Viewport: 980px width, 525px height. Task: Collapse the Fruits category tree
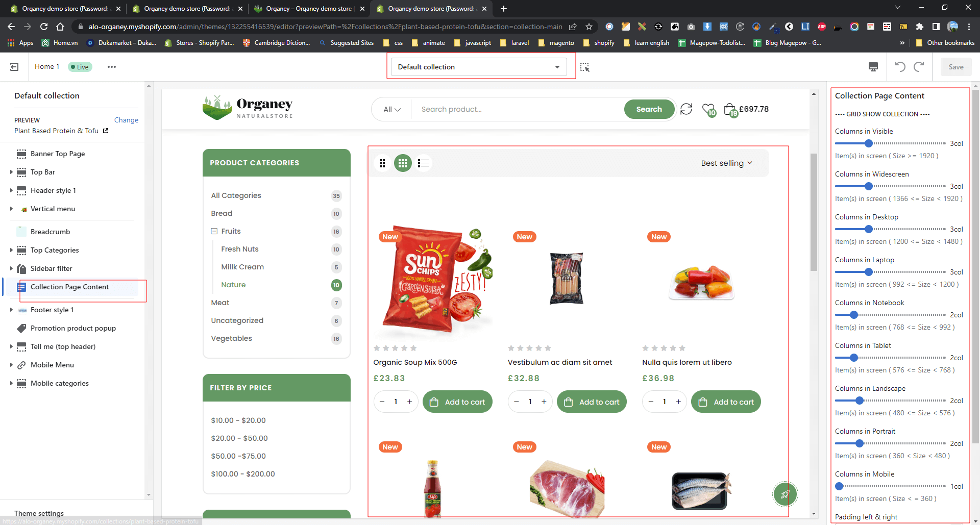tap(214, 231)
